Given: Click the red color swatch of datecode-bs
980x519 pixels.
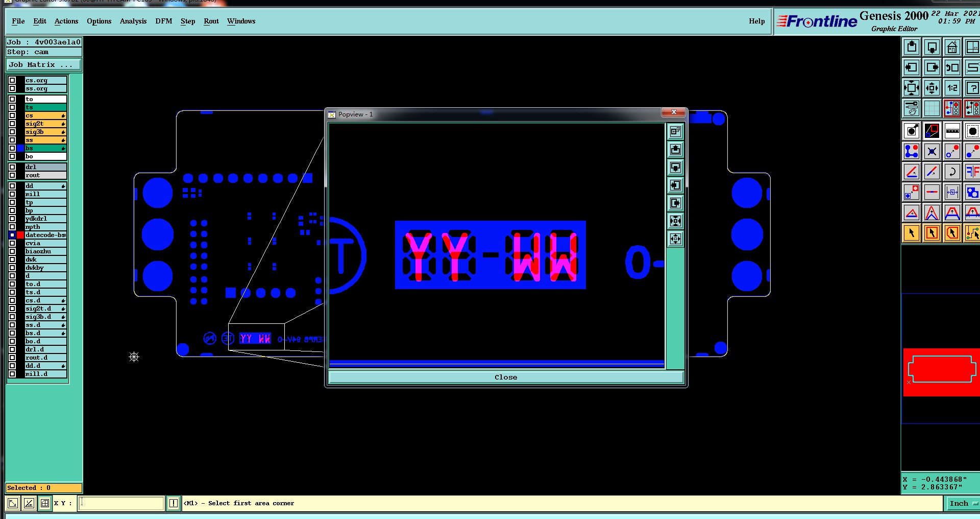Looking at the screenshot, I should (x=20, y=235).
